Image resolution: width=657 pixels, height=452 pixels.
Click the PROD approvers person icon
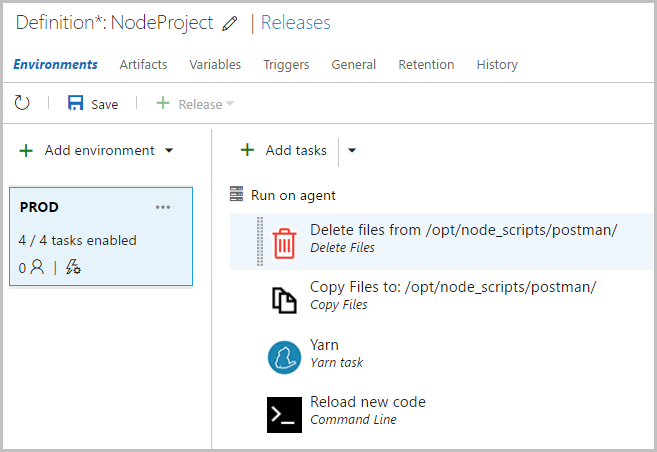click(x=37, y=267)
